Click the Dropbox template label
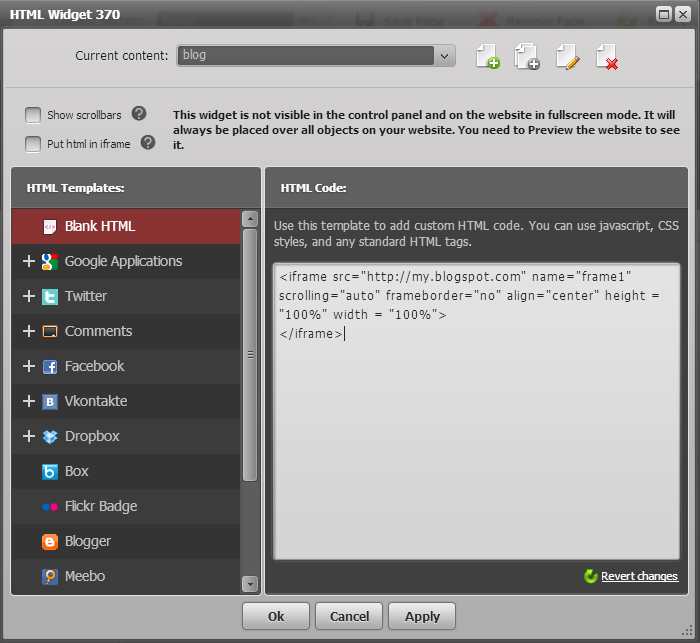700x643 pixels. (92, 436)
